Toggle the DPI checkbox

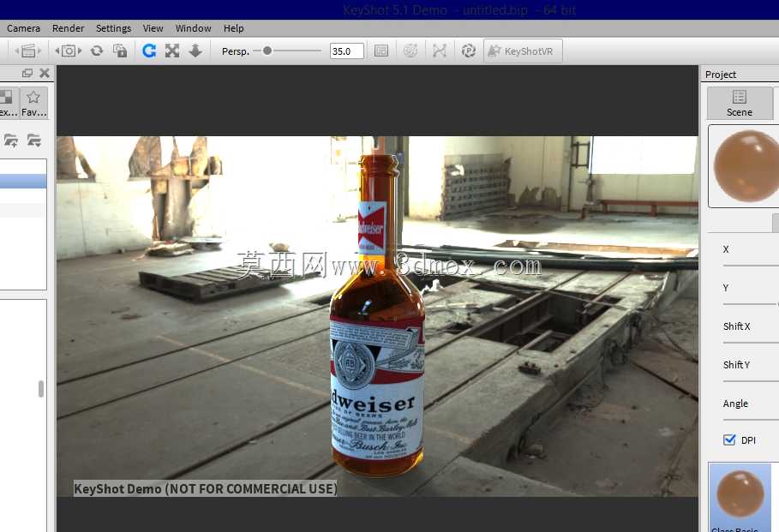coord(729,439)
